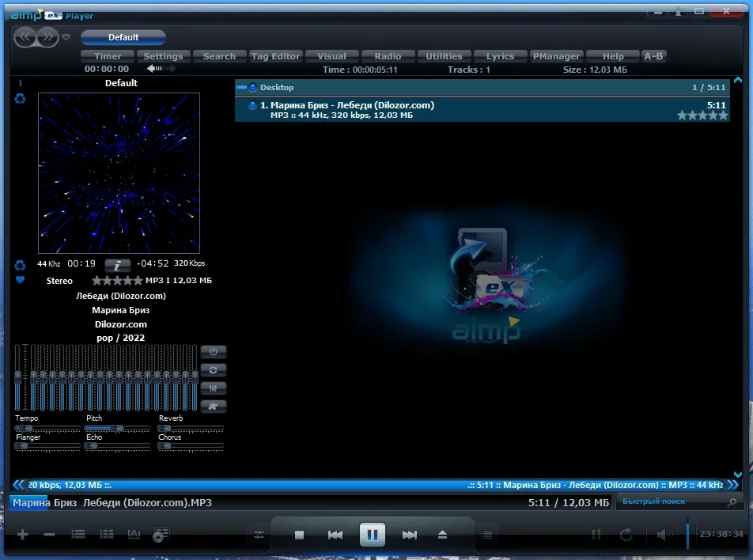This screenshot has height=560, width=753.
Task: Stop playback with the square stop button
Action: pyautogui.click(x=299, y=535)
